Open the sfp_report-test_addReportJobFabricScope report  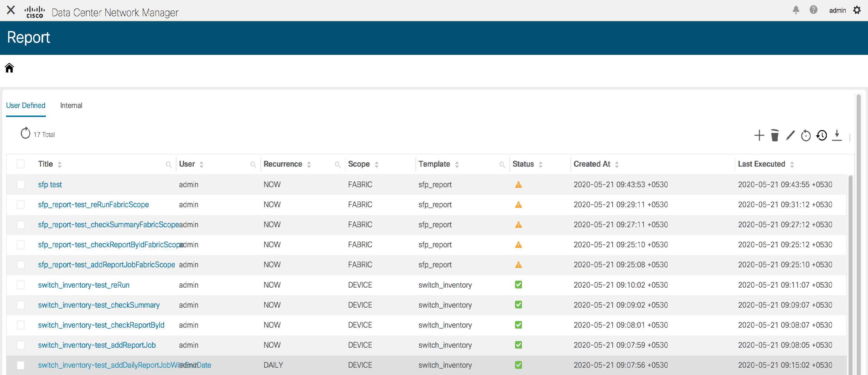(x=107, y=264)
